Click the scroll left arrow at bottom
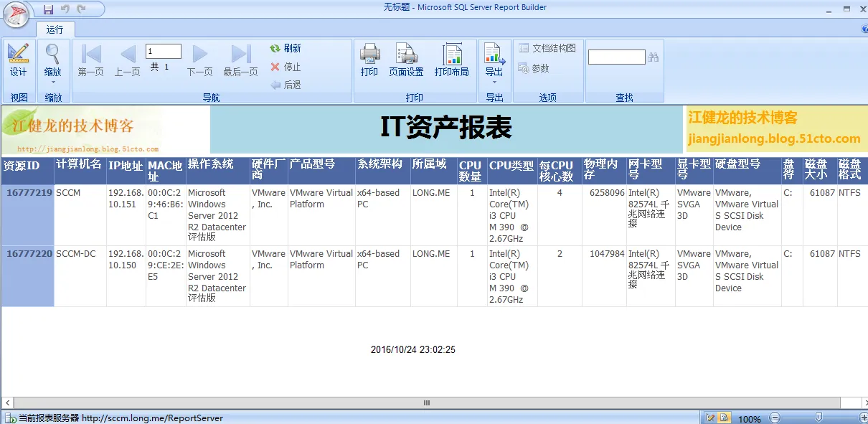 coord(6,403)
